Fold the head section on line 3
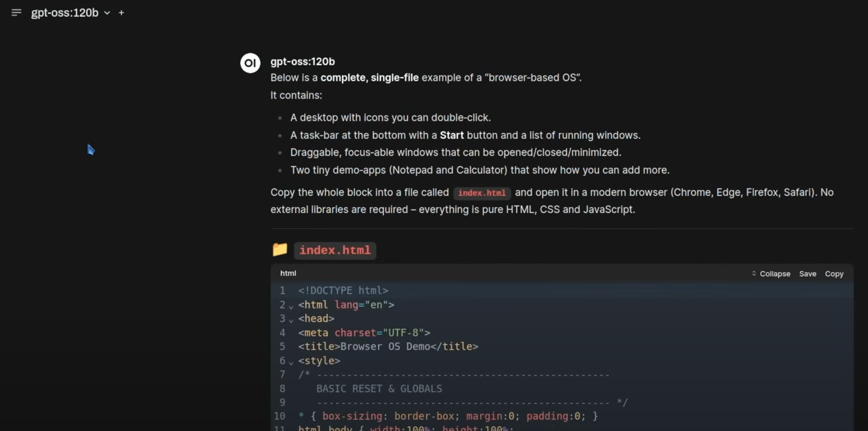This screenshot has width=868, height=431. click(291, 320)
